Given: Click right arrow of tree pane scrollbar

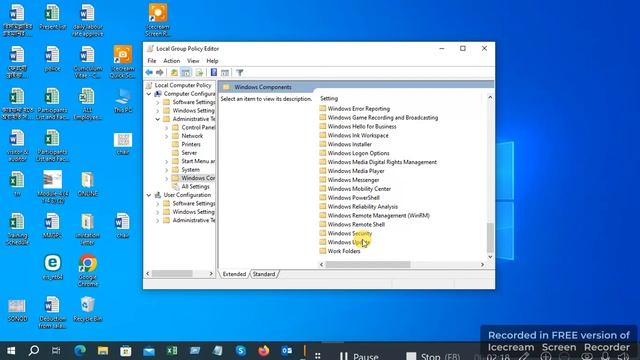Looking at the screenshot, I should point(211,274).
